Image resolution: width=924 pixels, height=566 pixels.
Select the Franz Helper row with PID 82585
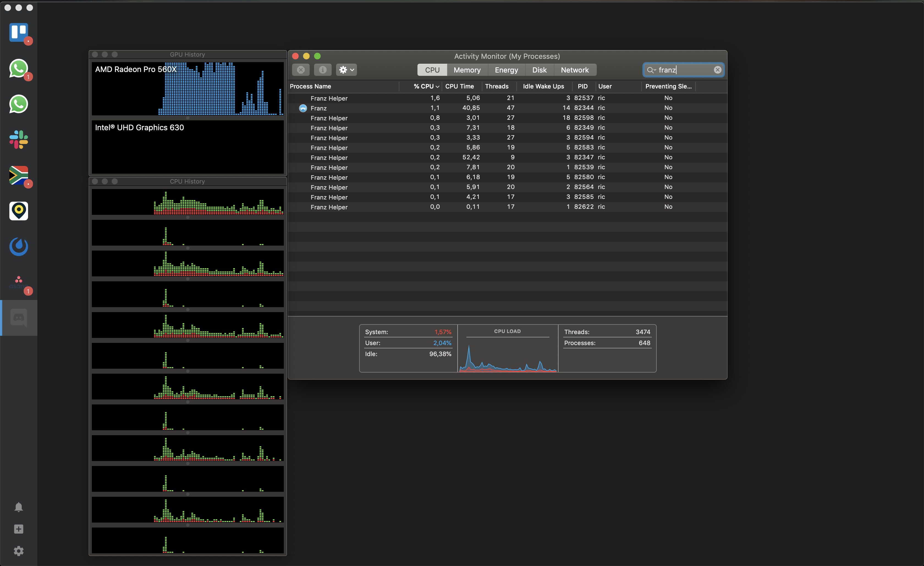point(507,197)
